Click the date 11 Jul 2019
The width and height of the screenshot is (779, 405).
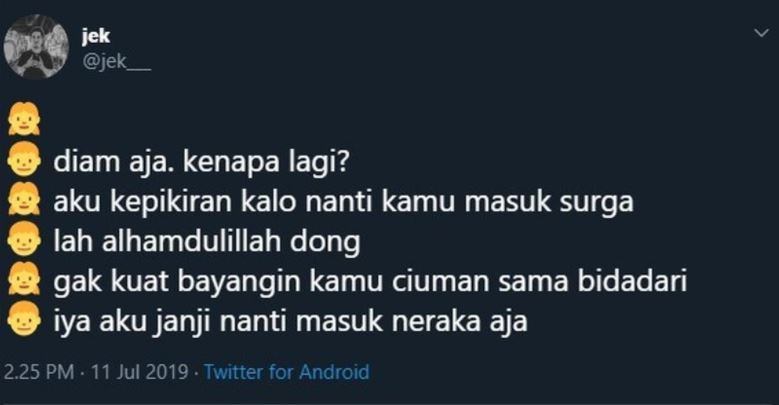(x=140, y=372)
